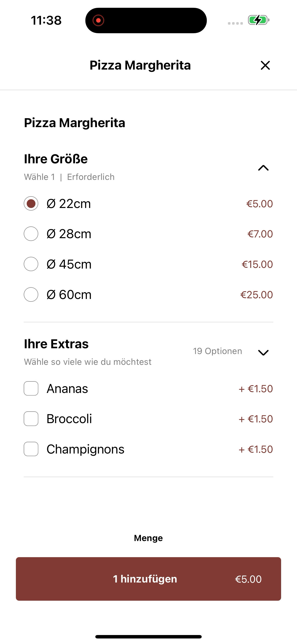Tick the Champignons checkbox

click(31, 449)
